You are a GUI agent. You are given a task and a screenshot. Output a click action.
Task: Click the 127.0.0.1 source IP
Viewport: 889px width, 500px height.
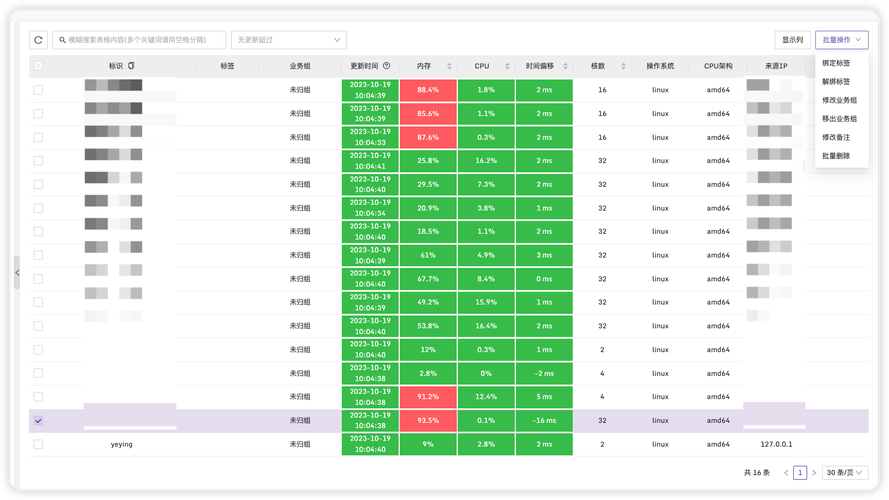(x=776, y=444)
